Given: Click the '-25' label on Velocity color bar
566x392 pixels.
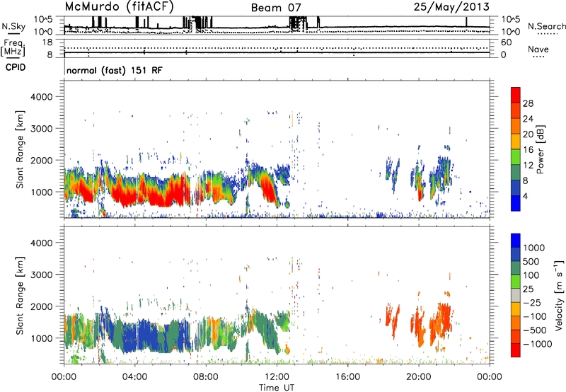Looking at the screenshot, I should pos(532,303).
